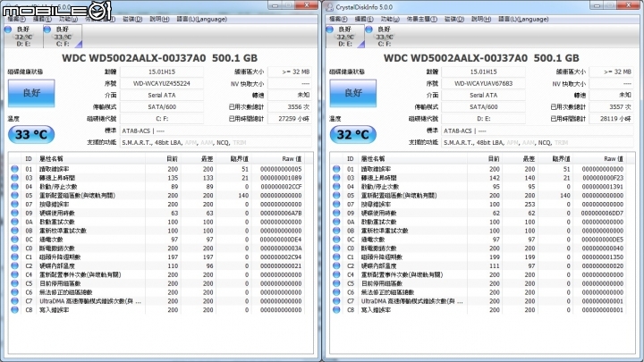
Task: Select raw value 000000000F23 in right window
Action: click(x=603, y=178)
